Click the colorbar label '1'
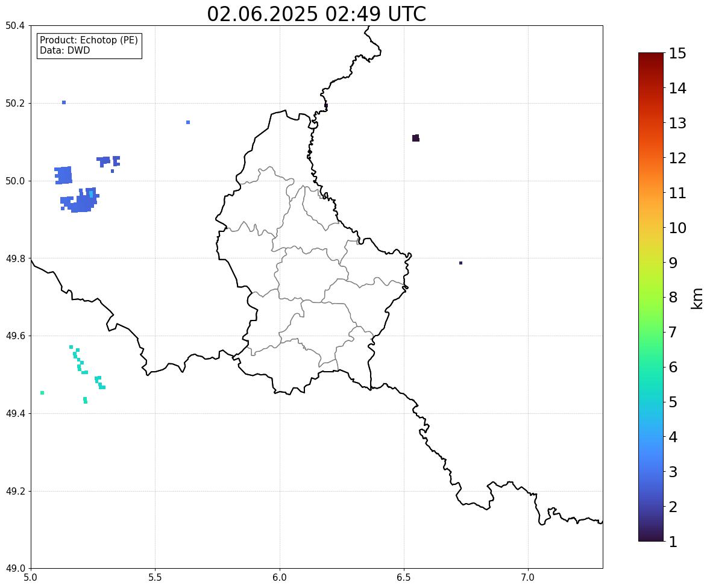Screen dimensions: 710x588 (x=673, y=542)
